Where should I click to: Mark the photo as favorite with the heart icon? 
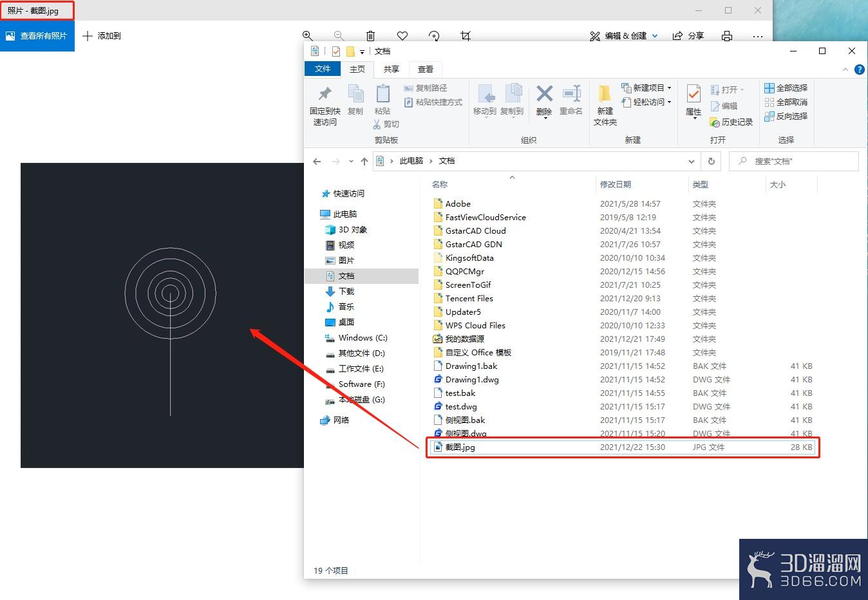pos(402,36)
